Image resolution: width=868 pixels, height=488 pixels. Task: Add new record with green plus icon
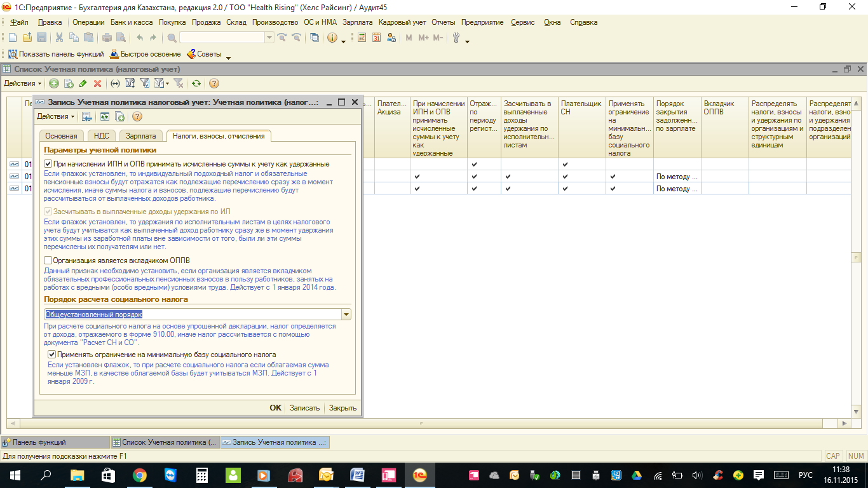coord(54,83)
